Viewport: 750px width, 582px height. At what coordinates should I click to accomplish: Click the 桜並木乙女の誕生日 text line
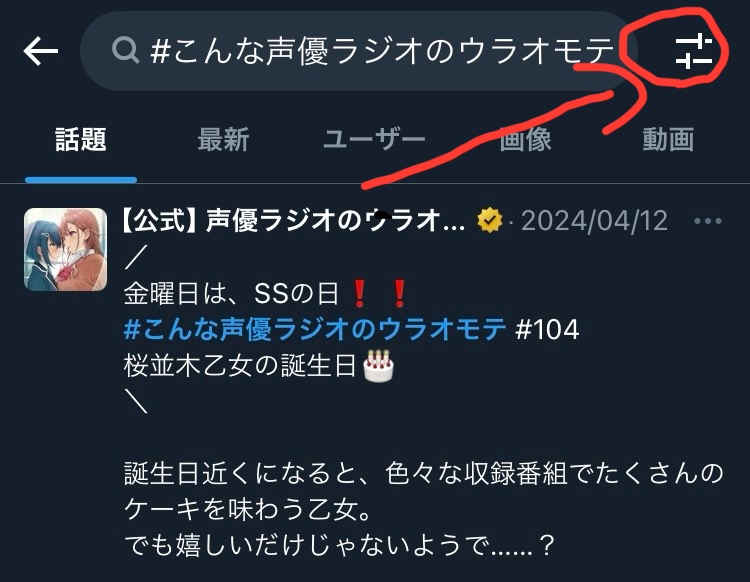point(240,366)
